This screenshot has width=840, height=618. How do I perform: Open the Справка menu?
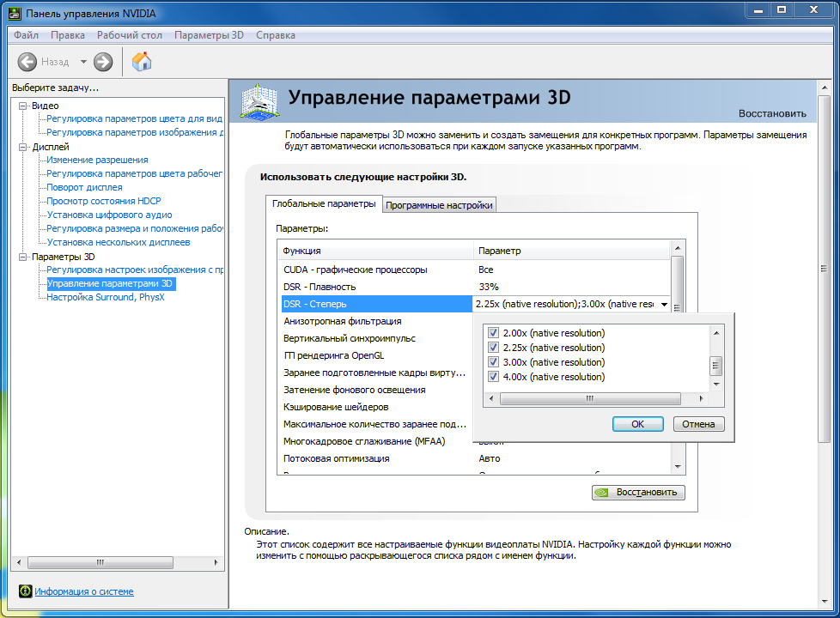pos(276,35)
